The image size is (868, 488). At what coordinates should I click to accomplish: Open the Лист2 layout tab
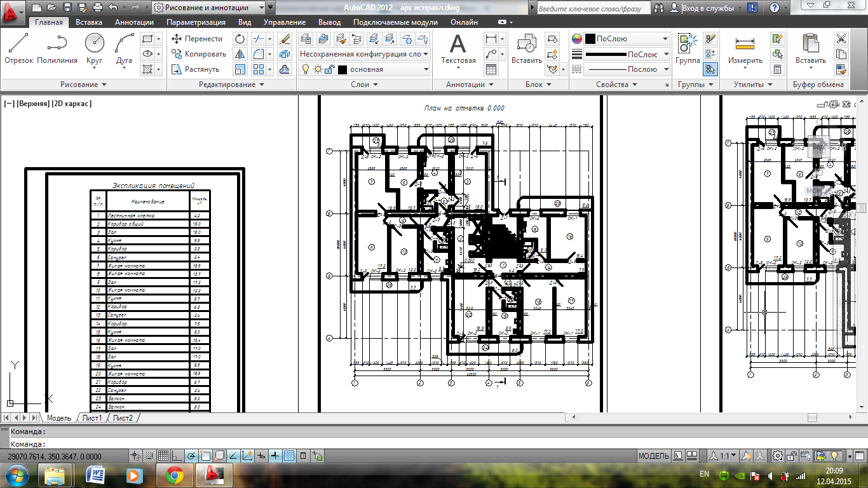(123, 417)
